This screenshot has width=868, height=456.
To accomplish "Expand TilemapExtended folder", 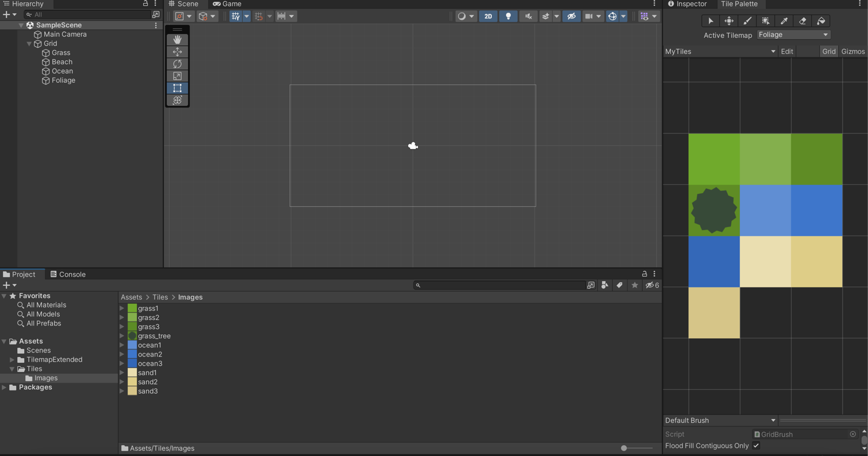I will click(12, 359).
